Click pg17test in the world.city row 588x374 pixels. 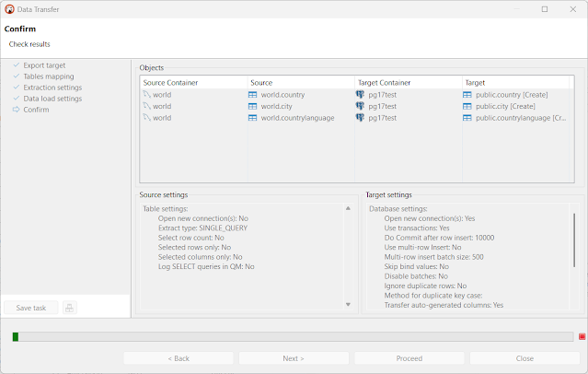tap(382, 106)
